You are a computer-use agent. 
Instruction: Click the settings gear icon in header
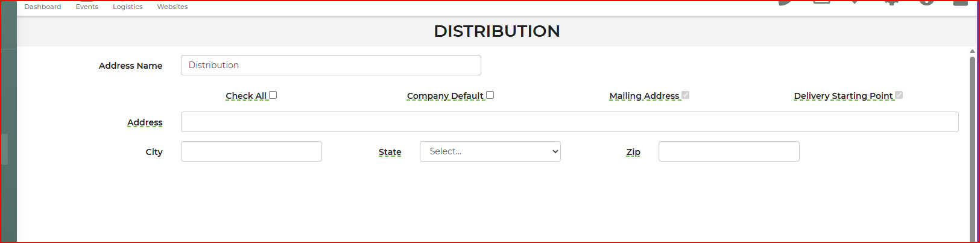[891, 2]
